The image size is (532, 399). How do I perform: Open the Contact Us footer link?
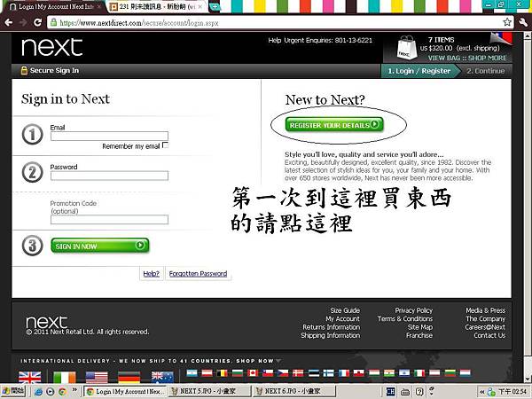(489, 335)
